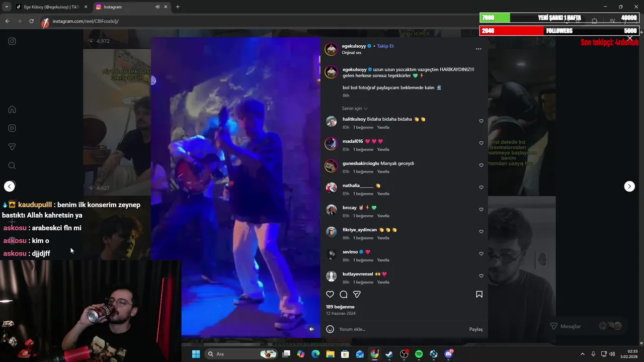Click the reel video playing in center
The width and height of the screenshot is (644, 362).
point(235,187)
